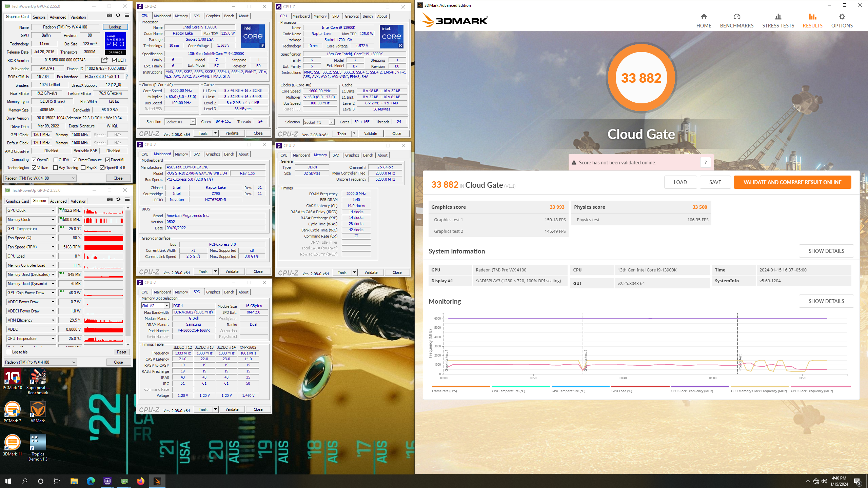Click GPU Load red legend bar
The image size is (868, 488).
point(640,386)
